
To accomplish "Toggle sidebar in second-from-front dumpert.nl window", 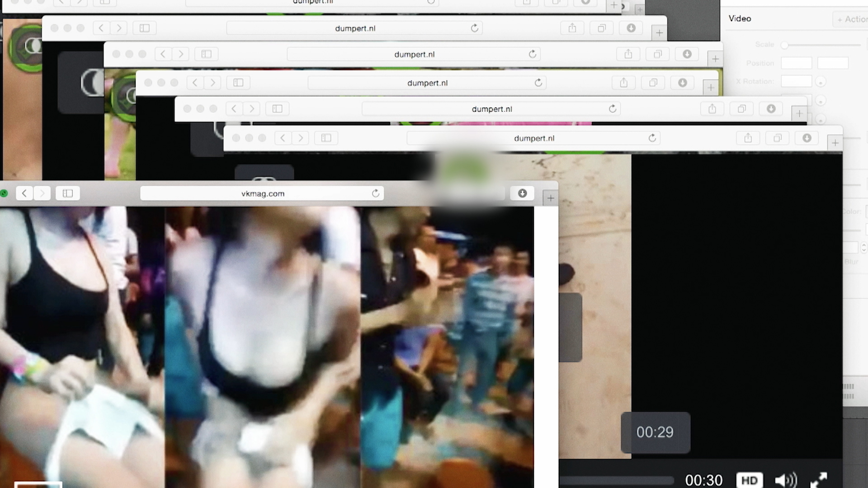I will 277,108.
